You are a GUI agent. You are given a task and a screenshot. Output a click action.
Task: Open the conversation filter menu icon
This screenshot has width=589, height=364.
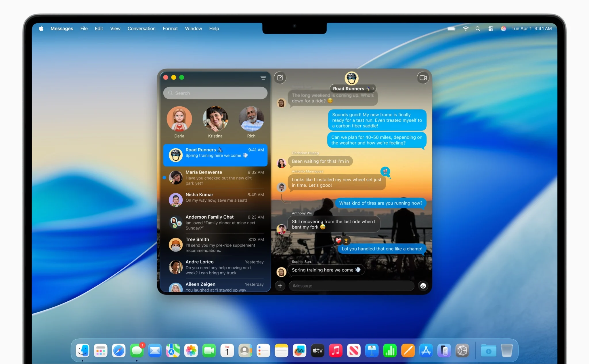coord(263,78)
